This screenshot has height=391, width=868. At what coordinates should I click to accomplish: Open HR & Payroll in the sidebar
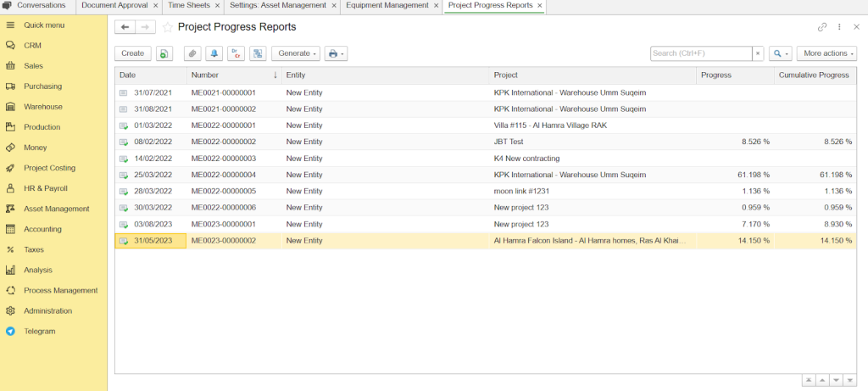(x=46, y=188)
